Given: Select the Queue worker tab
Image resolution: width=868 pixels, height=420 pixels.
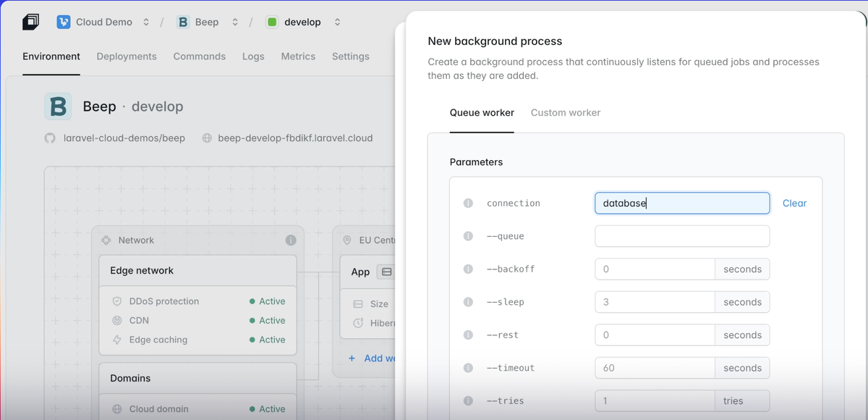Looking at the screenshot, I should point(482,113).
